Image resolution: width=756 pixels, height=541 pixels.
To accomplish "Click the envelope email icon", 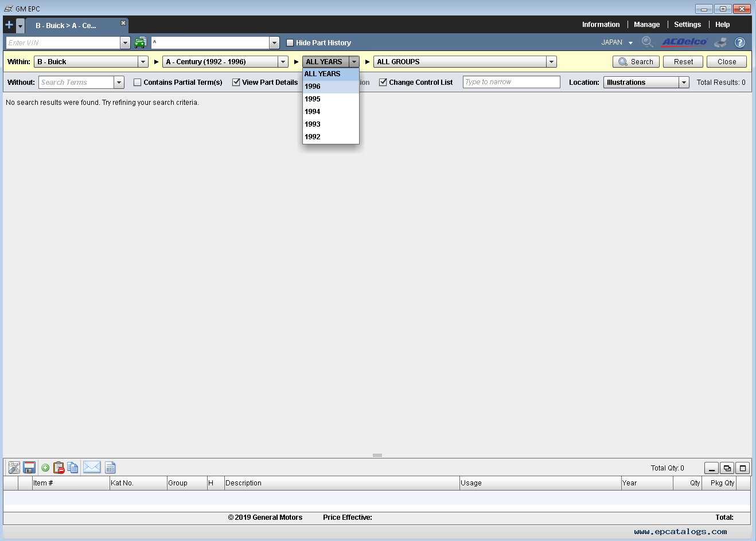I will pos(92,467).
